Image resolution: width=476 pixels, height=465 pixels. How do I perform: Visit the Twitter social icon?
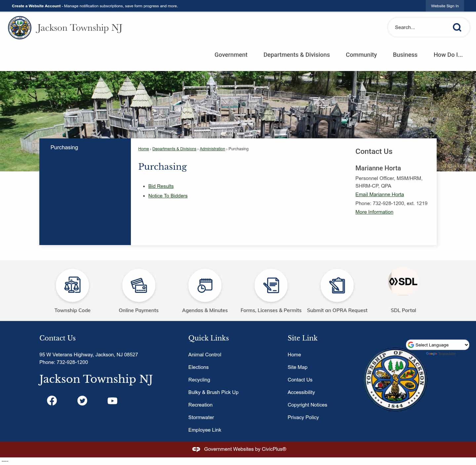(x=82, y=401)
